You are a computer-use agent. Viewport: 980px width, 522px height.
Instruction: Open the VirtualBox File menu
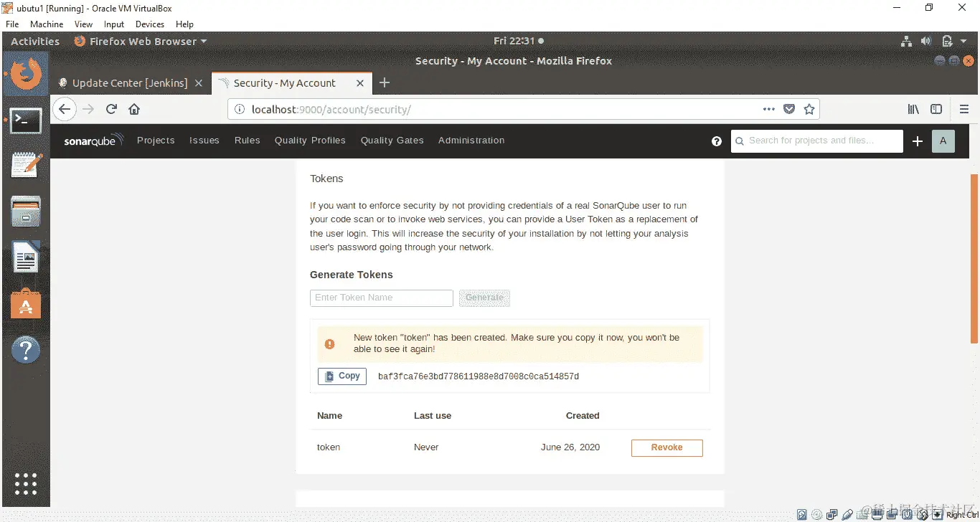(12, 24)
